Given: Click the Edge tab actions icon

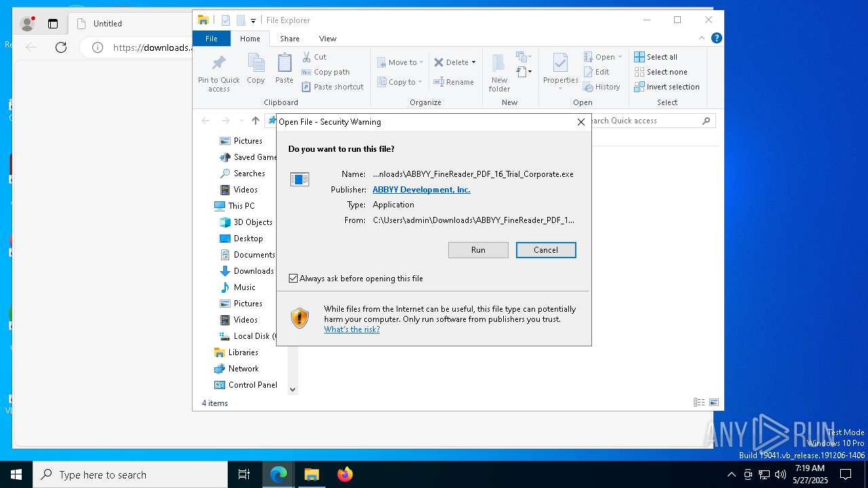Looking at the screenshot, I should [53, 24].
